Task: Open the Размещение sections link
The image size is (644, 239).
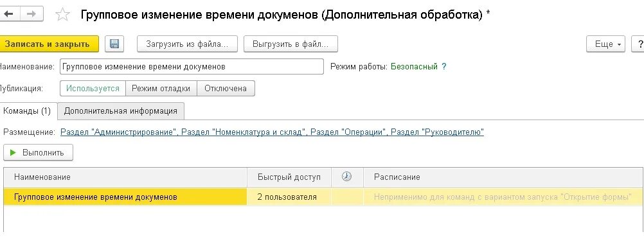Action: (272, 132)
